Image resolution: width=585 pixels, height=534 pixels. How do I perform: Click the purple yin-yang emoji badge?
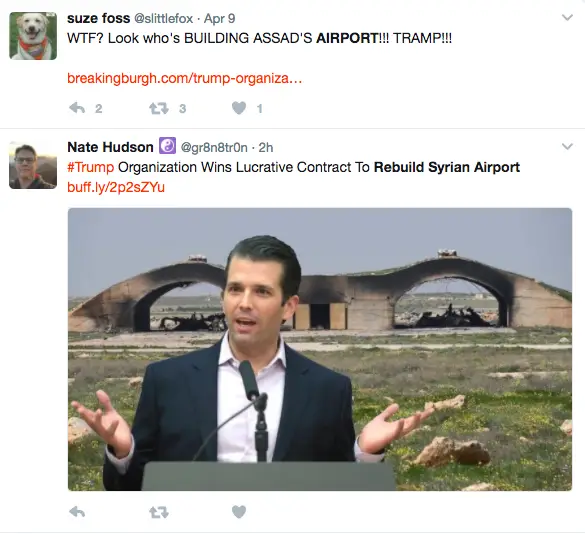(168, 146)
